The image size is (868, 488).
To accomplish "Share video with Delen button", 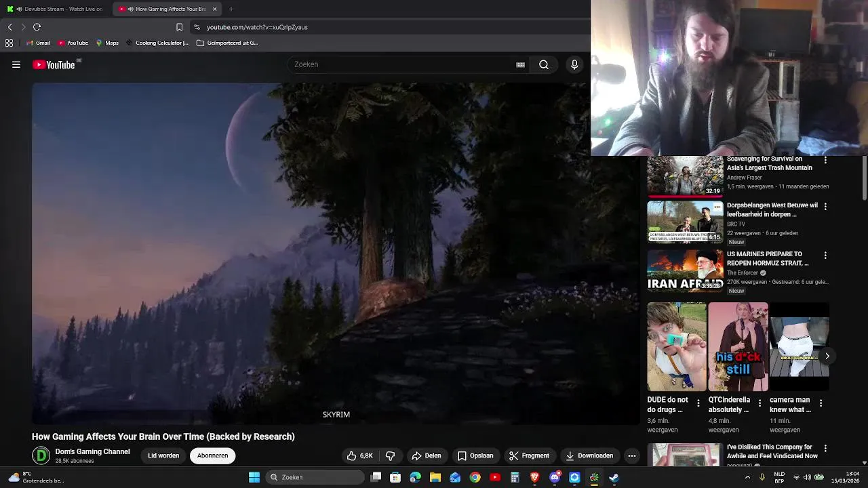I will point(427,455).
